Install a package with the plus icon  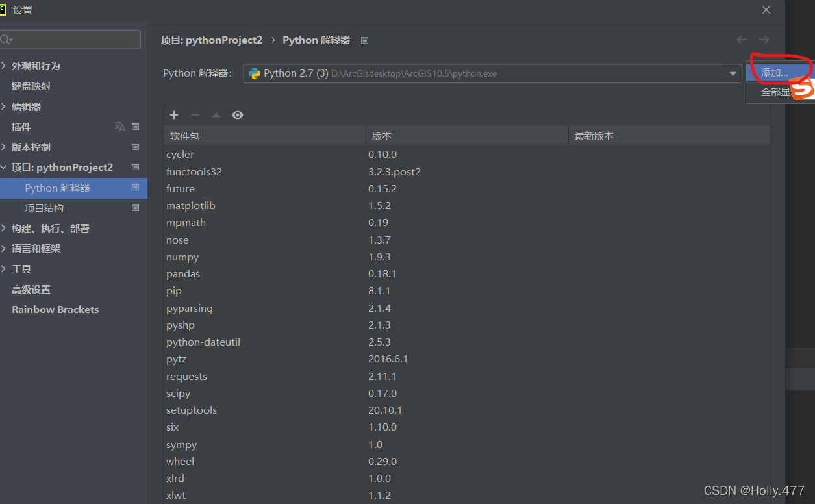click(174, 115)
